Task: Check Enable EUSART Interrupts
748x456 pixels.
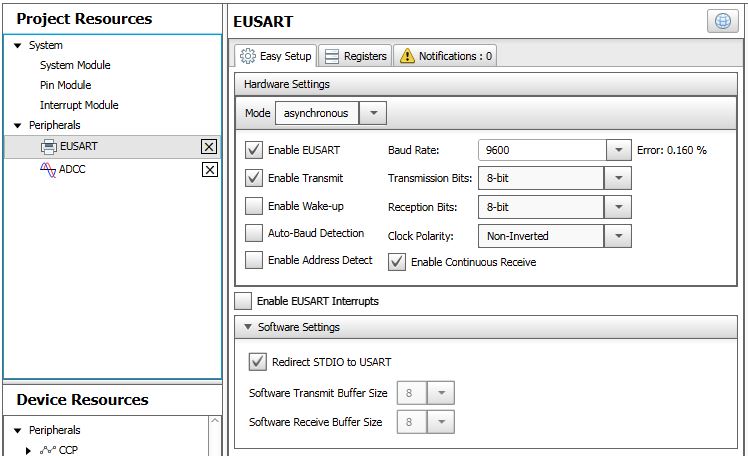Action: [243, 301]
